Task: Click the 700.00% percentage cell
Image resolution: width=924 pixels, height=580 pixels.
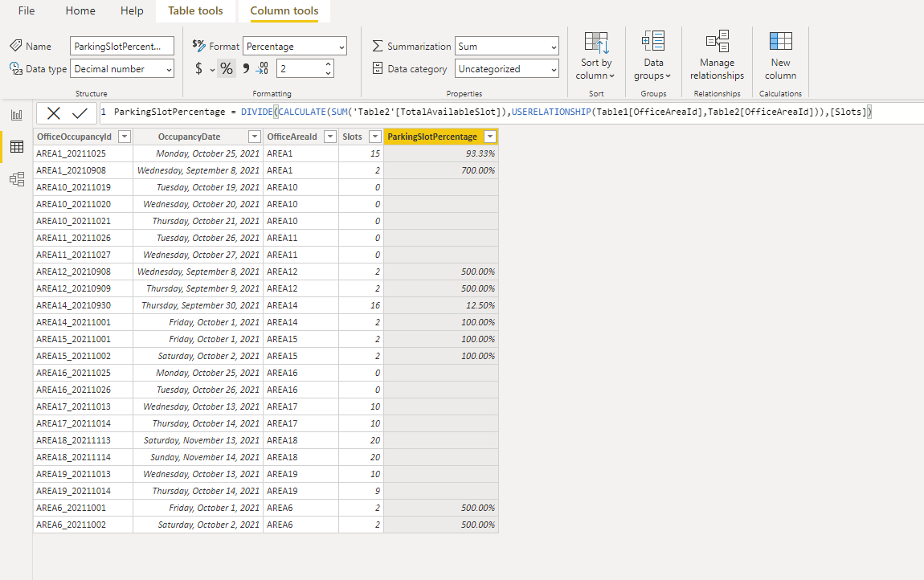Action: pos(441,170)
